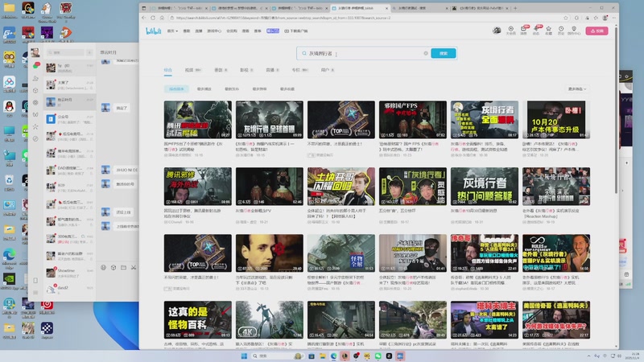Select the 综合排序 sort option
The image size is (644, 362).
(176, 88)
